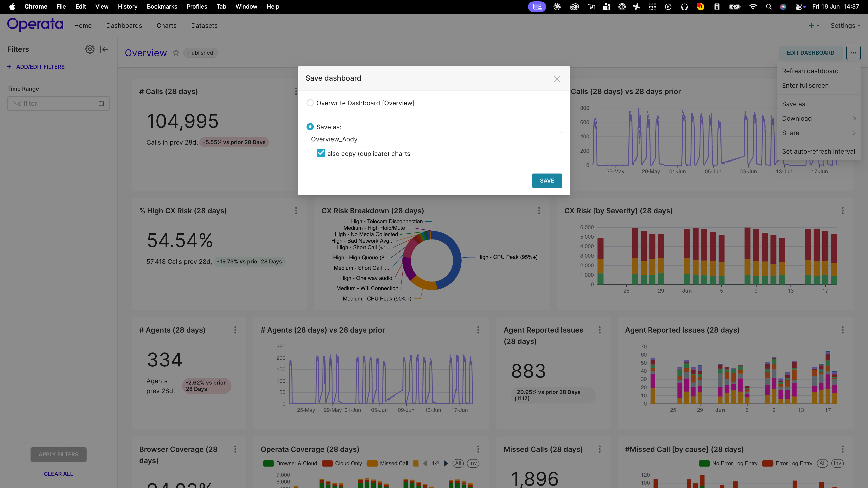Open % High CX Risk chart menu
868x488 pixels.
pos(296,211)
